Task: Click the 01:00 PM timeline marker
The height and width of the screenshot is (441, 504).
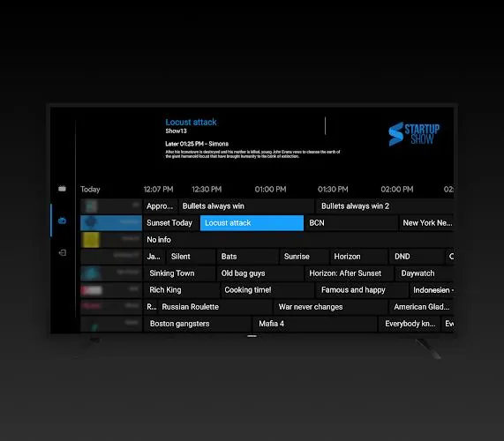Action: [x=270, y=189]
